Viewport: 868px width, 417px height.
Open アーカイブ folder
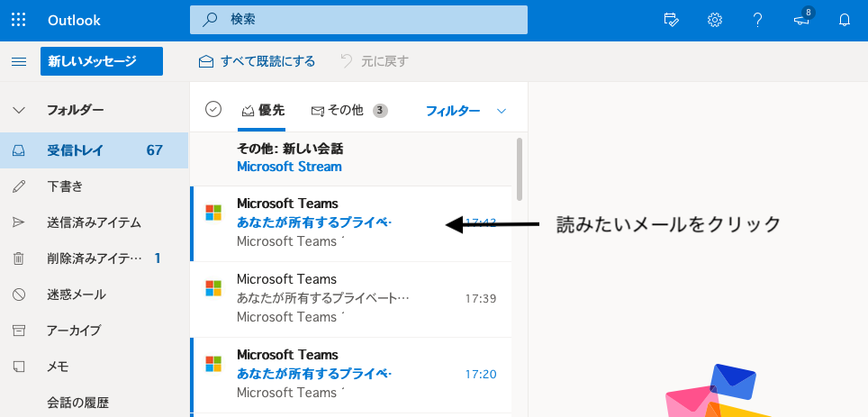pos(95,331)
